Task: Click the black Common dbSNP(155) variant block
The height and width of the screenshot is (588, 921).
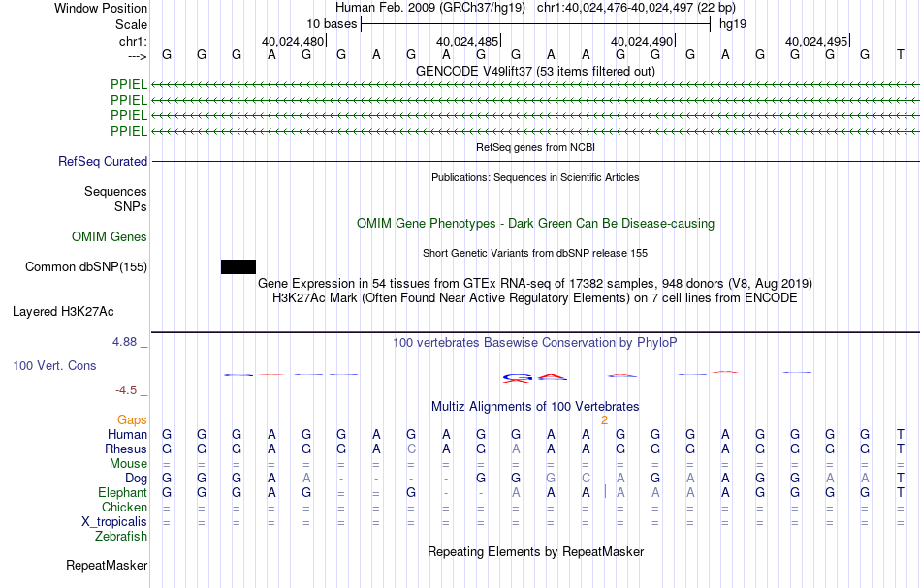Action: click(x=238, y=267)
